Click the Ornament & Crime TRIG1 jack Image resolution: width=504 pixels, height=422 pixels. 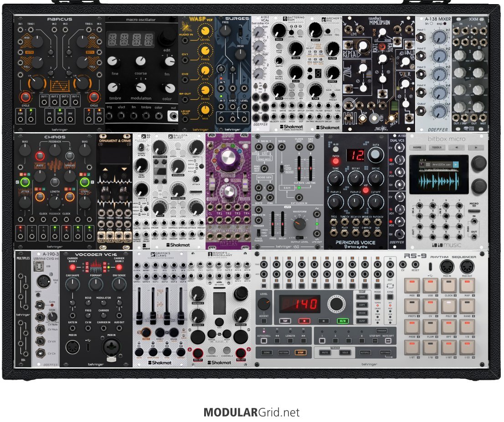tap(101, 213)
